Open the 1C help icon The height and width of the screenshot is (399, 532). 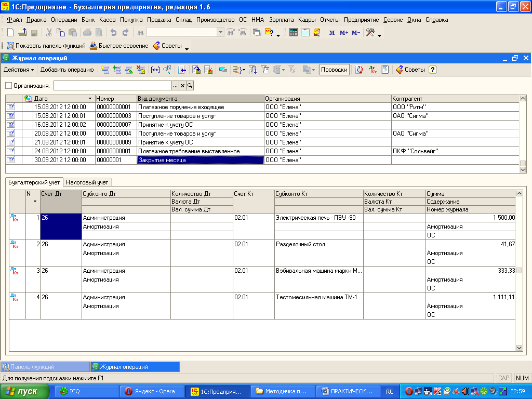click(x=269, y=33)
